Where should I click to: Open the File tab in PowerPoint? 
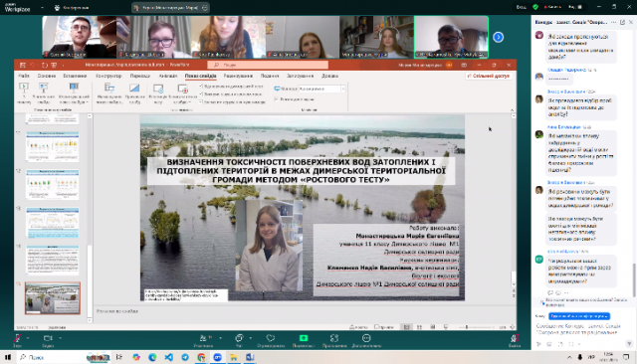point(24,76)
